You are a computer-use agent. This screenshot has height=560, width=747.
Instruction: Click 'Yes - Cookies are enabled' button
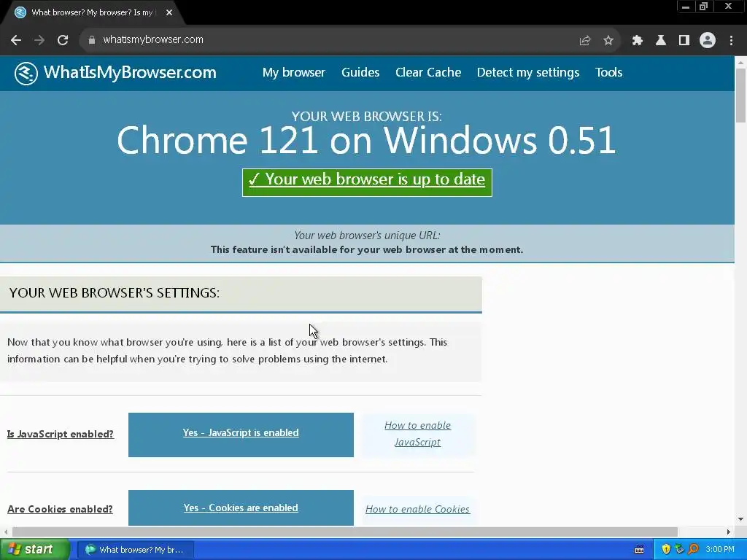click(241, 507)
